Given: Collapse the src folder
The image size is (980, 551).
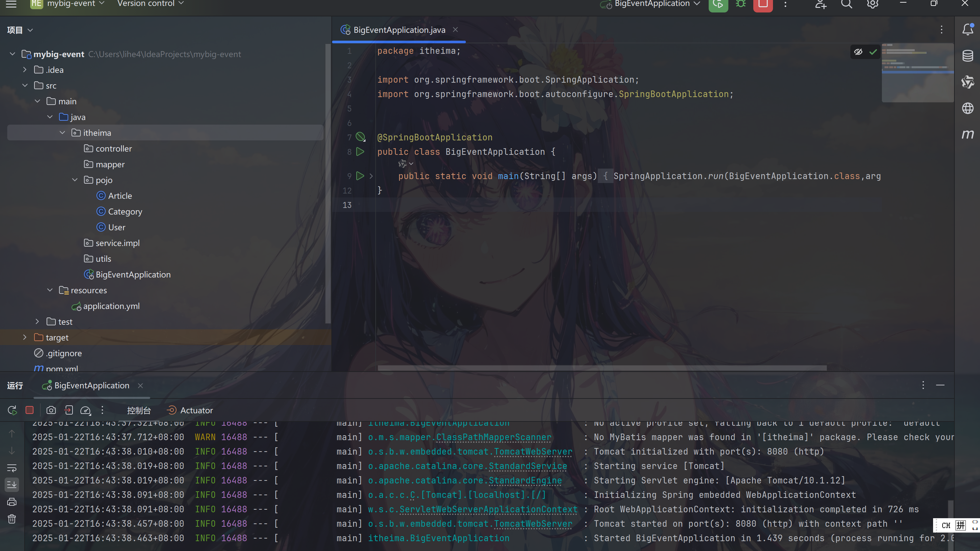Looking at the screenshot, I should pyautogui.click(x=25, y=86).
